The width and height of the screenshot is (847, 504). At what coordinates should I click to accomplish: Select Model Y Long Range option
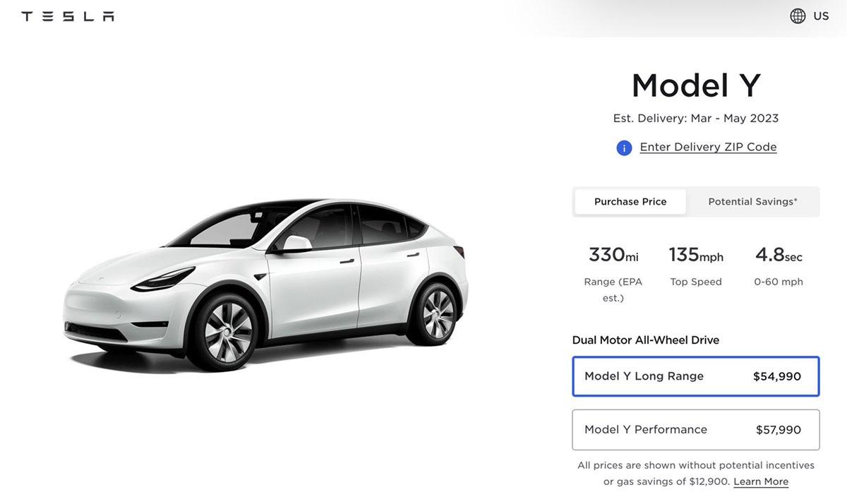pos(696,376)
